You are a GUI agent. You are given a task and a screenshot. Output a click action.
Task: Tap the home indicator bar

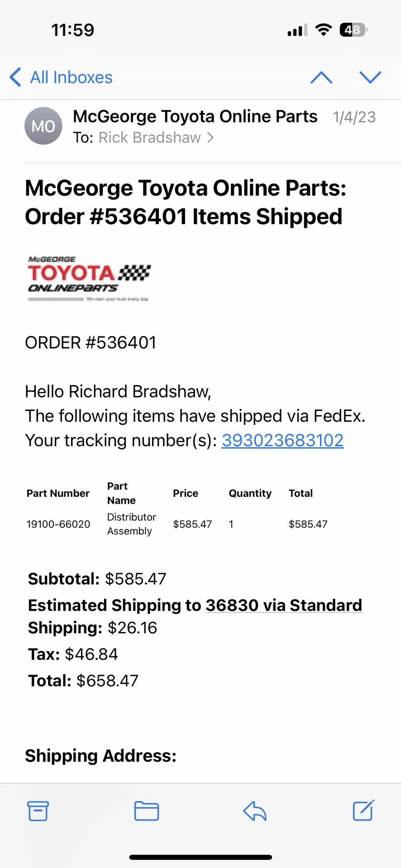(x=200, y=857)
